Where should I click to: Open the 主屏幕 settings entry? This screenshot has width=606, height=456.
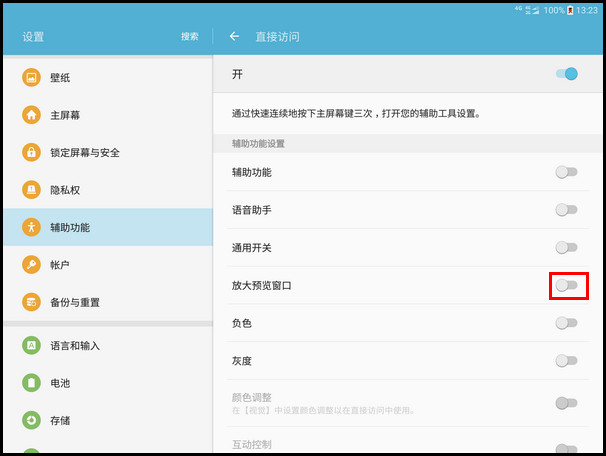[108, 115]
